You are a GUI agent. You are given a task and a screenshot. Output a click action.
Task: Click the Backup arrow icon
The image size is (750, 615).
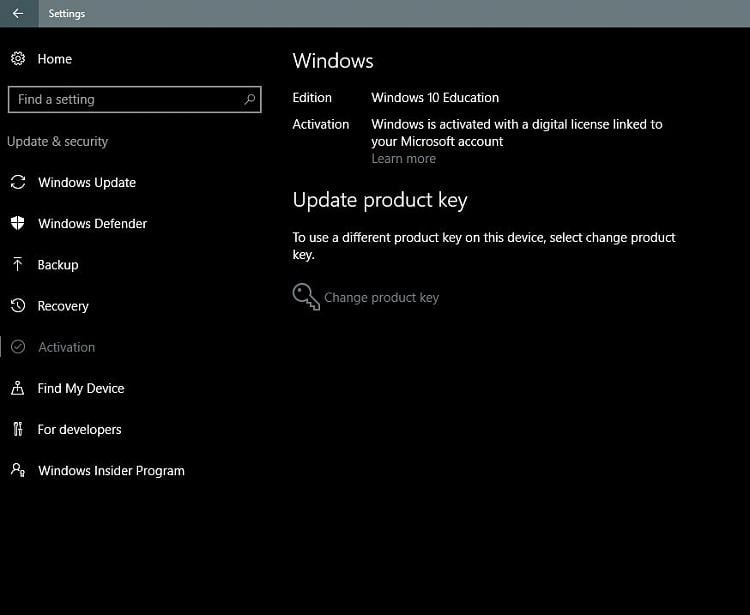pyautogui.click(x=18, y=264)
